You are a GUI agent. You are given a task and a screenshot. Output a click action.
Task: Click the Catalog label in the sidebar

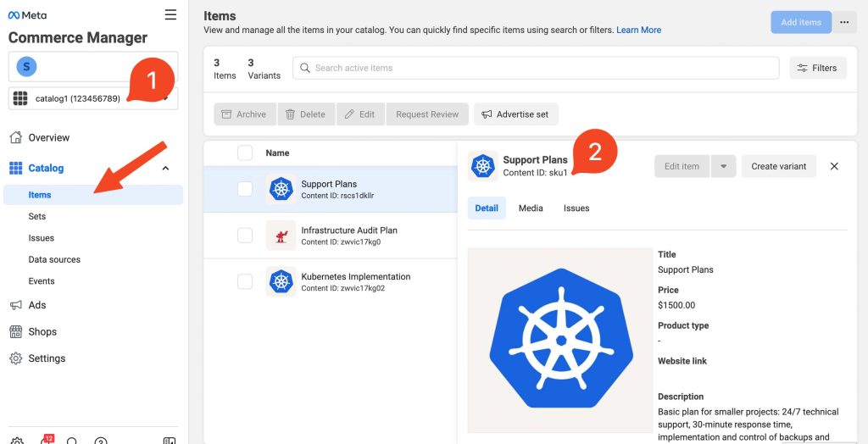click(46, 169)
